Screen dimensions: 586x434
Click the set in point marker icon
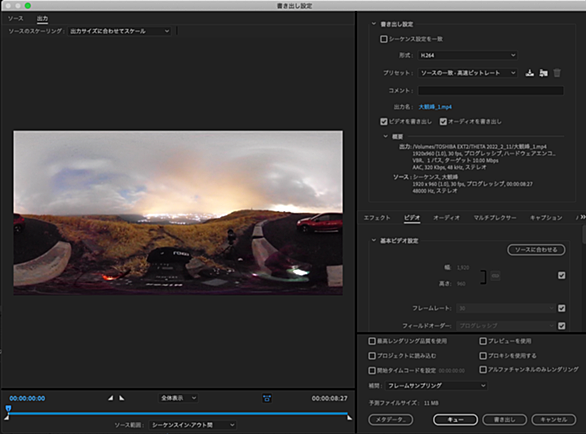[110, 398]
